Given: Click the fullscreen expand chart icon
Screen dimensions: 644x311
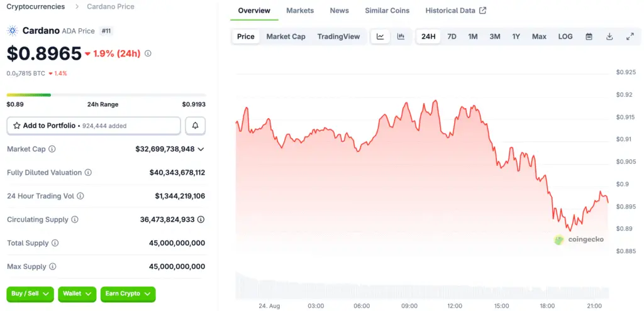Looking at the screenshot, I should click(x=630, y=36).
